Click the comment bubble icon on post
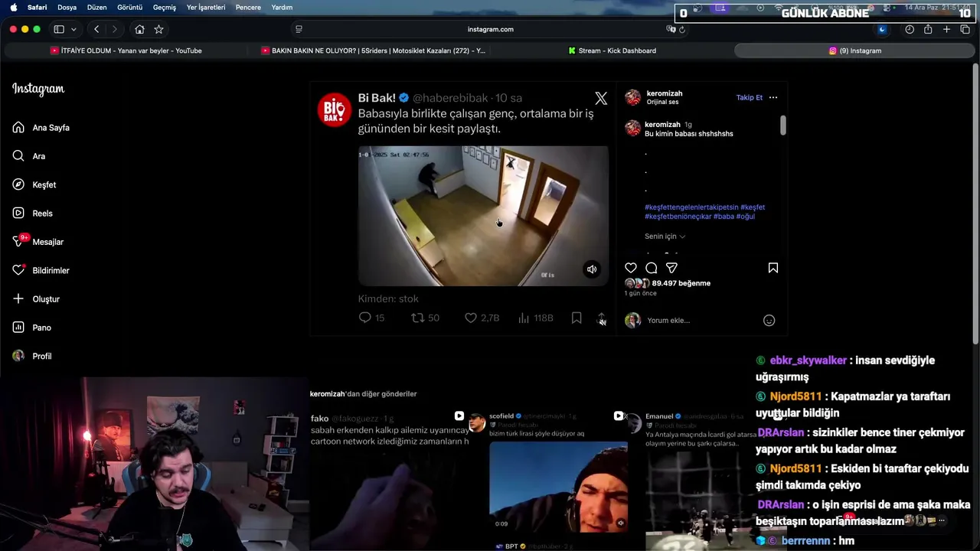 [x=652, y=268]
